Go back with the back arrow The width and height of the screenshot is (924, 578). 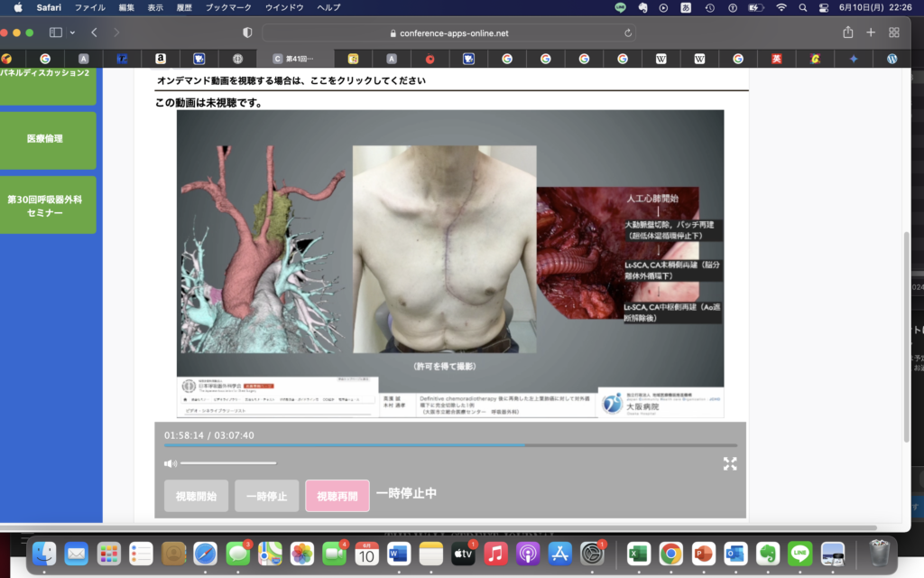tap(95, 33)
